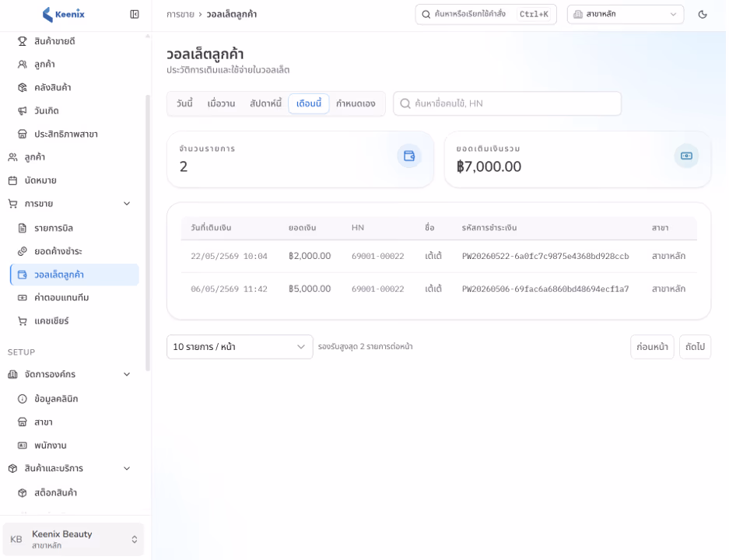Open search command box Ctrl+K
The width and height of the screenshot is (729, 560).
(x=485, y=15)
